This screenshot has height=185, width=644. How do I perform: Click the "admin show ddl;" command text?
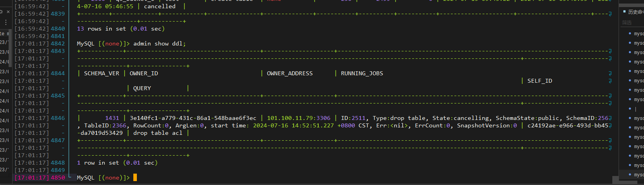click(x=160, y=44)
